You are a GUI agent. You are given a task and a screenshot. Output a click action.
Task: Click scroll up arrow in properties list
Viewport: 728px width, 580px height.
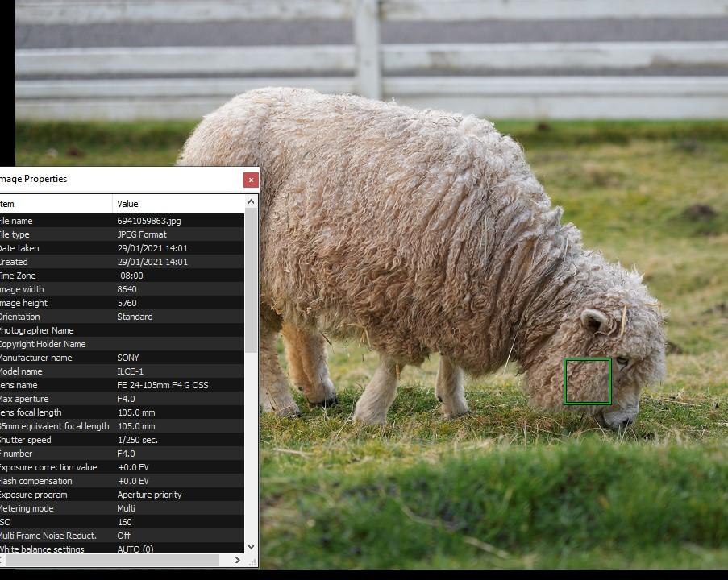pyautogui.click(x=251, y=202)
